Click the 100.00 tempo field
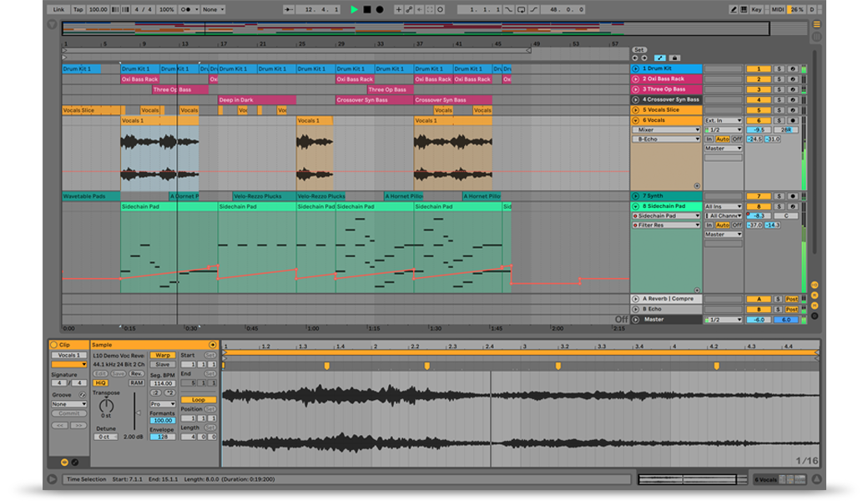Viewport: 868px width, 501px height. [x=98, y=9]
